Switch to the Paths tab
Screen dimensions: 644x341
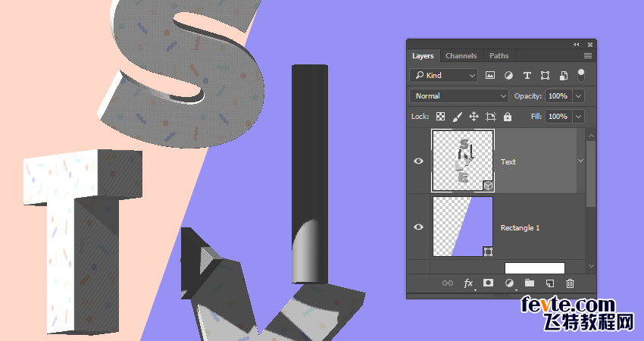[x=499, y=56]
